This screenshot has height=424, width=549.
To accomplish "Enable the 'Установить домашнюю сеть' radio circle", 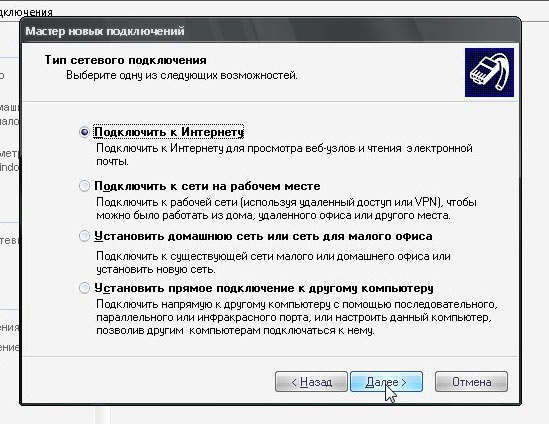I will [84, 236].
